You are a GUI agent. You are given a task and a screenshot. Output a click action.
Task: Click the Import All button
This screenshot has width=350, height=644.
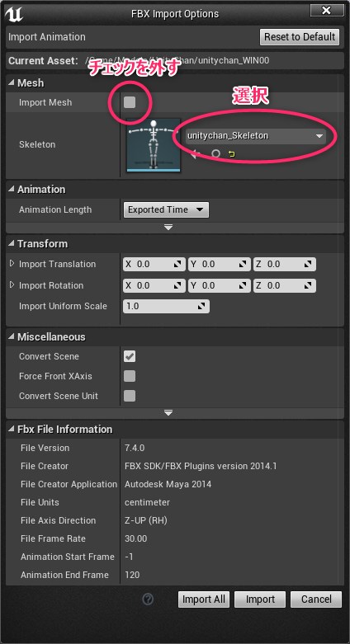pyautogui.click(x=204, y=599)
